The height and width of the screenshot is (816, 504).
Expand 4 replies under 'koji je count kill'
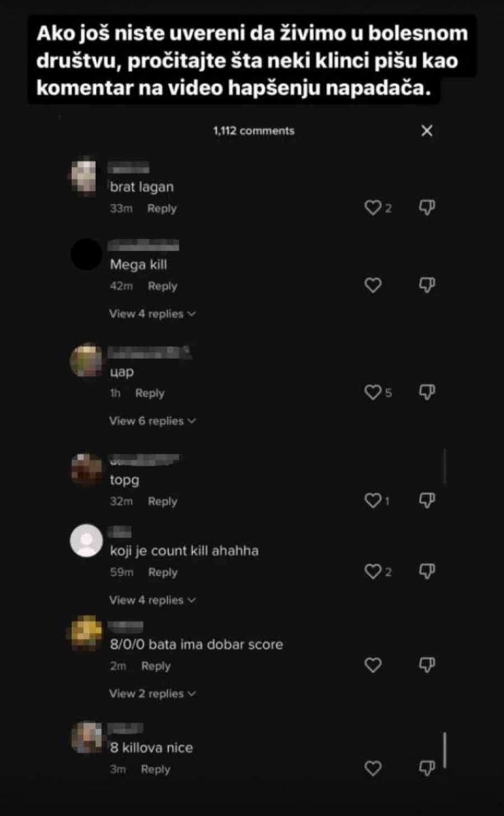pyautogui.click(x=152, y=600)
